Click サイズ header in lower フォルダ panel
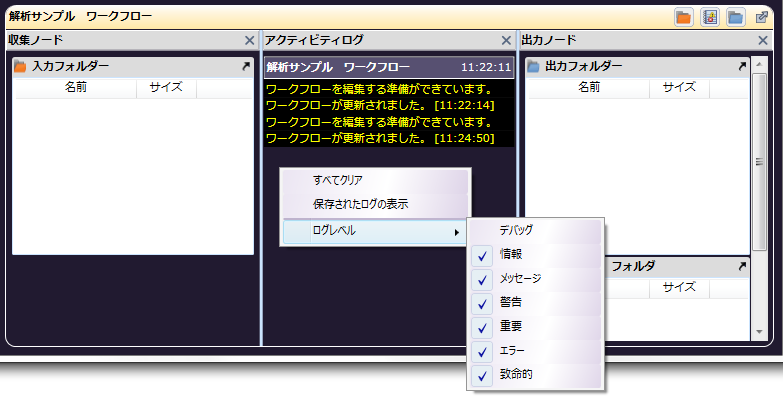The height and width of the screenshot is (398, 783). coord(679,288)
